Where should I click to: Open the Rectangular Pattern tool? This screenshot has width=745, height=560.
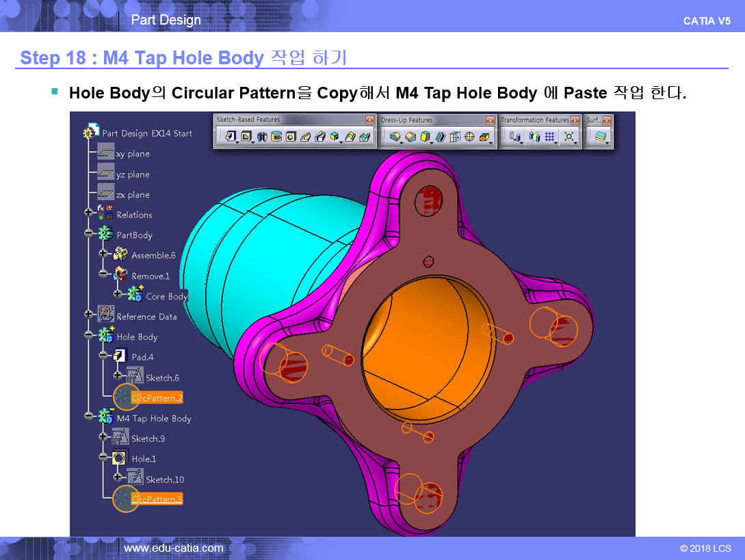pos(550,137)
